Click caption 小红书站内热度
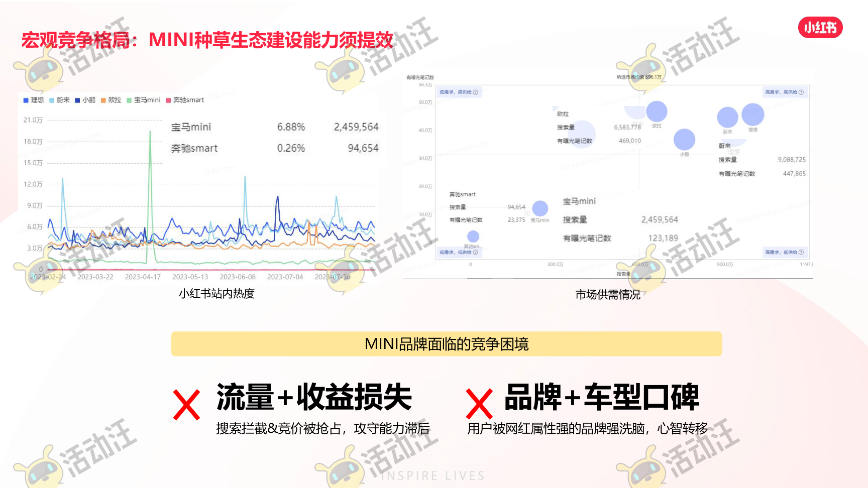 (x=217, y=294)
